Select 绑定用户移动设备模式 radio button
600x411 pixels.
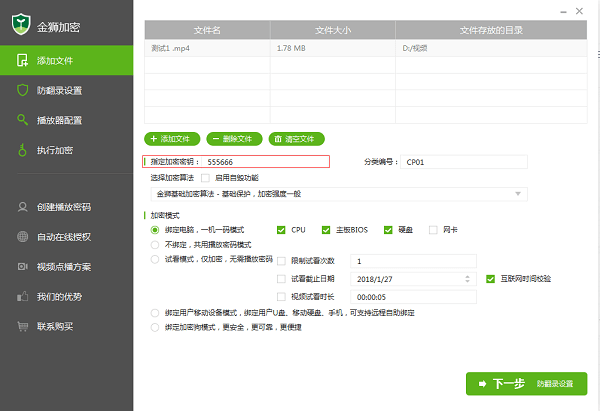155,313
